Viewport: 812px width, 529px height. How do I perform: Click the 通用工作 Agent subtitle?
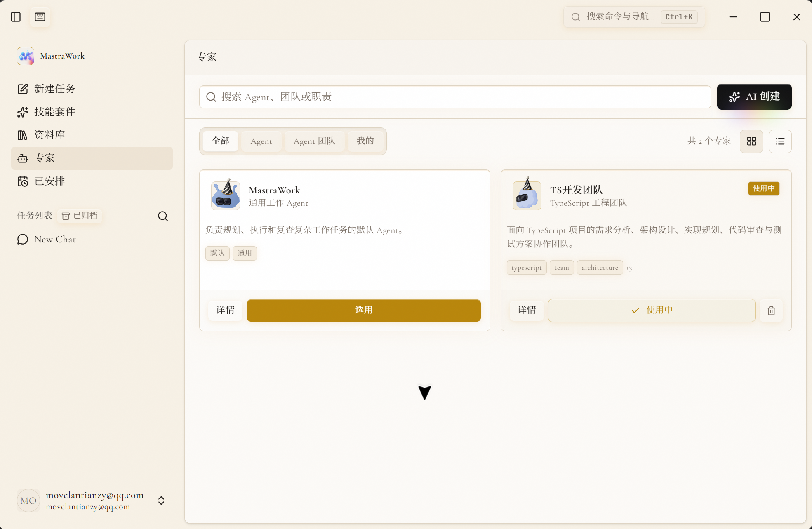tap(278, 203)
